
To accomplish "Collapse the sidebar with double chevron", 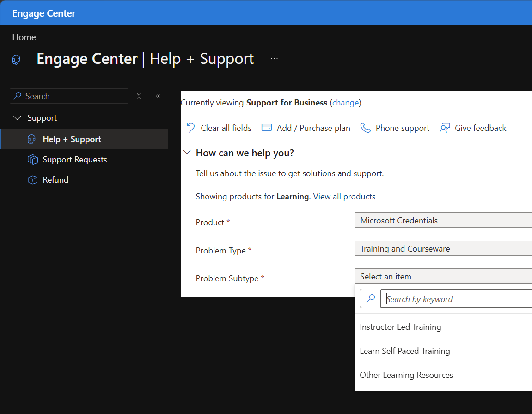I will coord(158,96).
